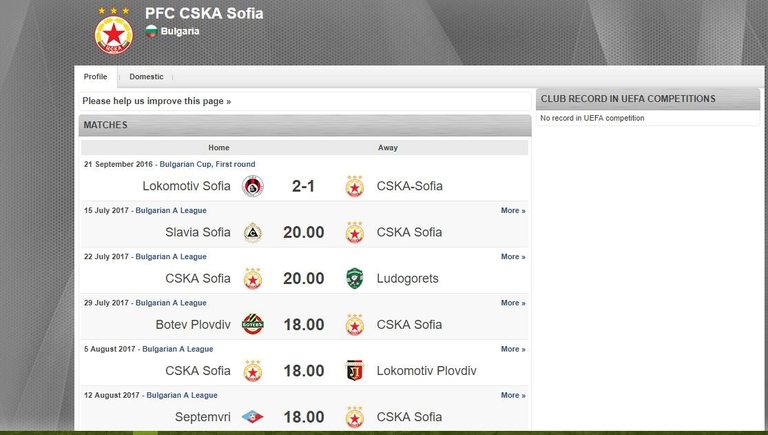Click the Lokomotiv Sofia team logo
The height and width of the screenshot is (435, 768).
253,186
